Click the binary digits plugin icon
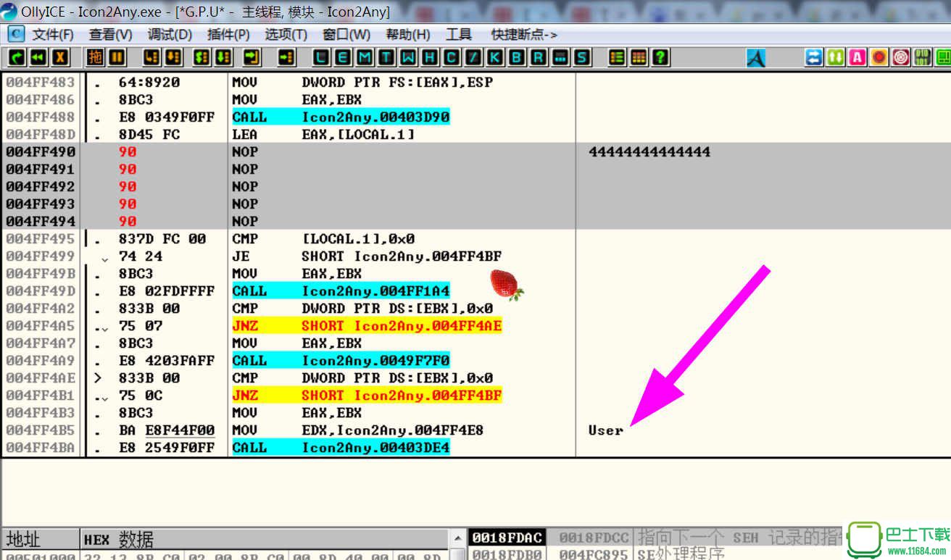 (x=923, y=57)
